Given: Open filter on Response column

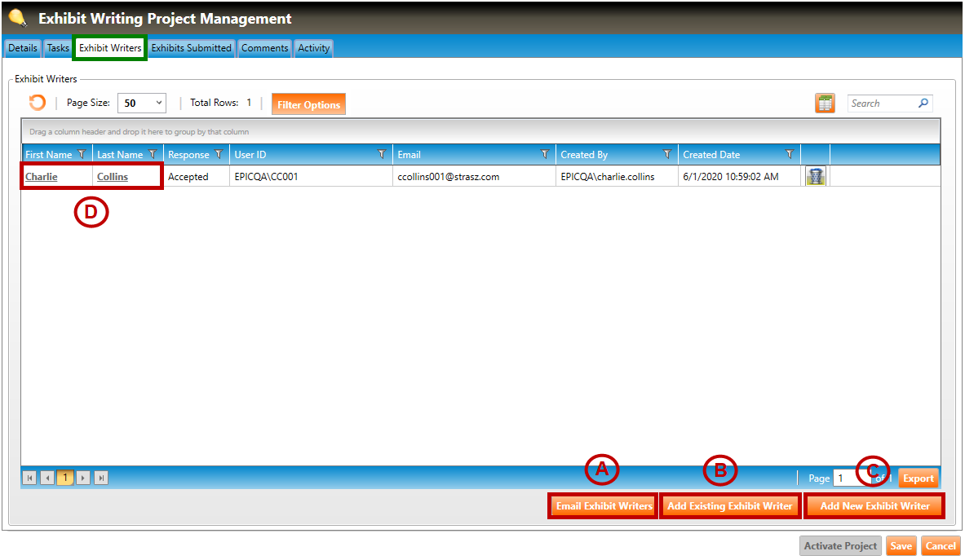Looking at the screenshot, I should point(219,155).
